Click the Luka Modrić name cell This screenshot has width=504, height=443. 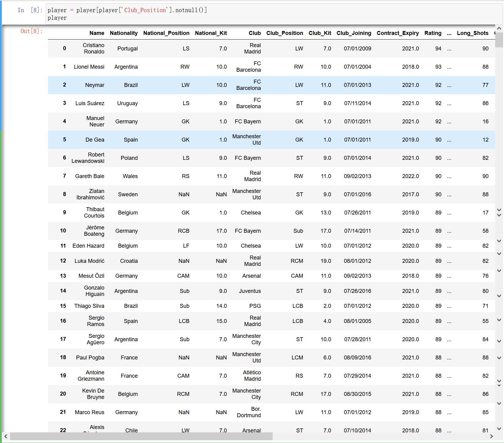[x=89, y=261]
